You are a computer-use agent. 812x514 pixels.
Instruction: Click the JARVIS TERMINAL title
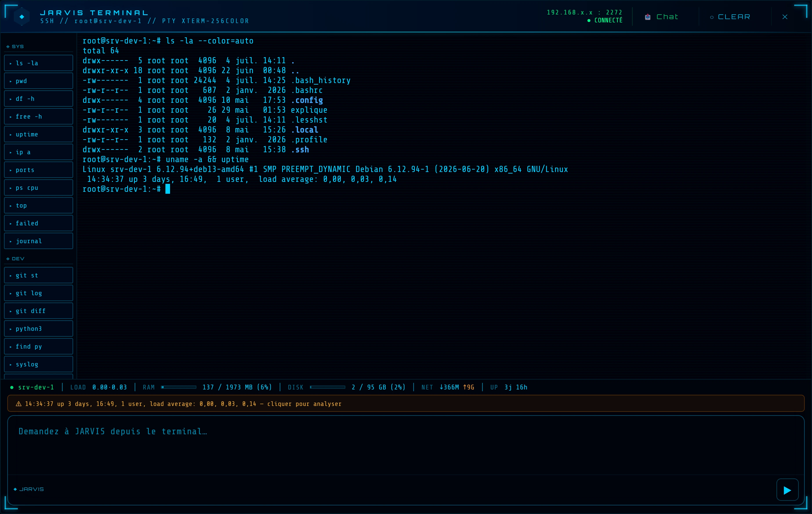coord(94,13)
